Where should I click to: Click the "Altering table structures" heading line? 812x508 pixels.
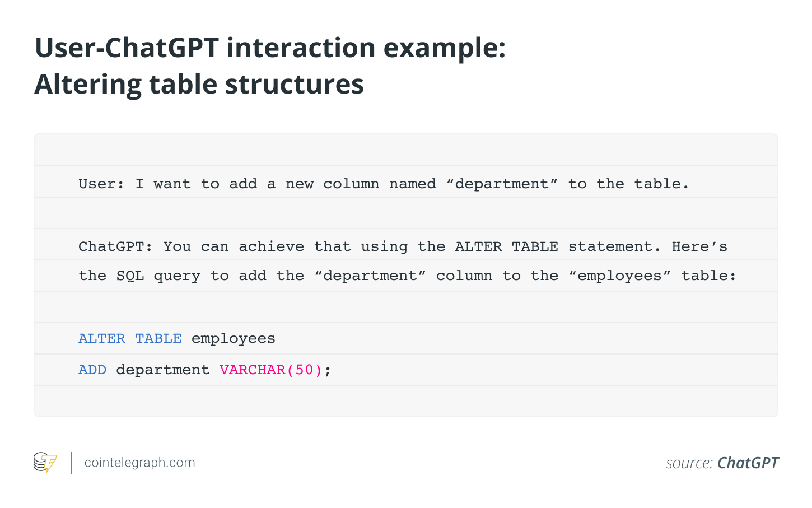pos(199,85)
